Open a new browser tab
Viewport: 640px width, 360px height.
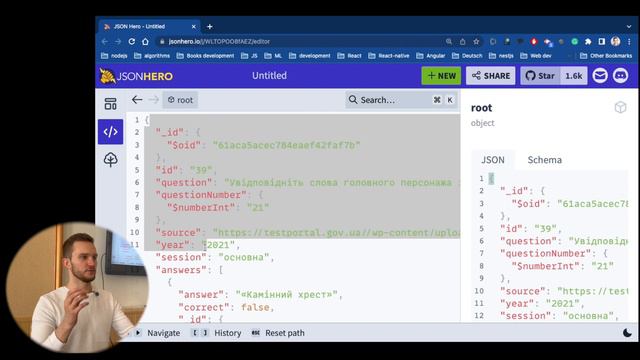coord(210,27)
